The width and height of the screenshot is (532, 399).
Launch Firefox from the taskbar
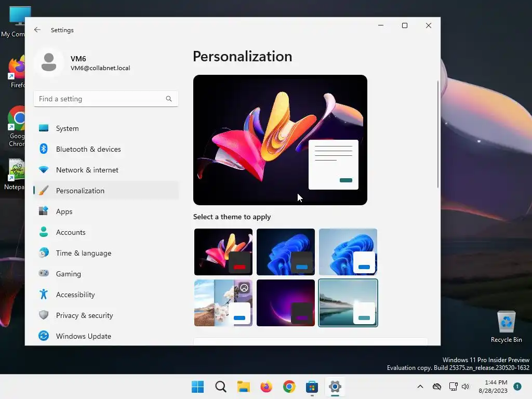click(x=267, y=387)
